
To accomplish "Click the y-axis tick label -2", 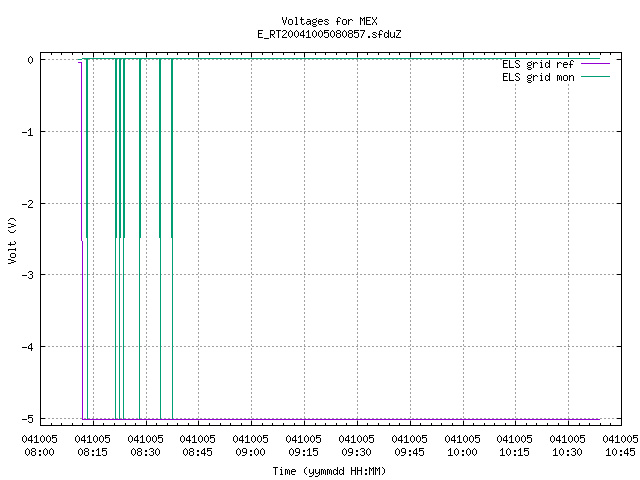I will click(x=28, y=204).
